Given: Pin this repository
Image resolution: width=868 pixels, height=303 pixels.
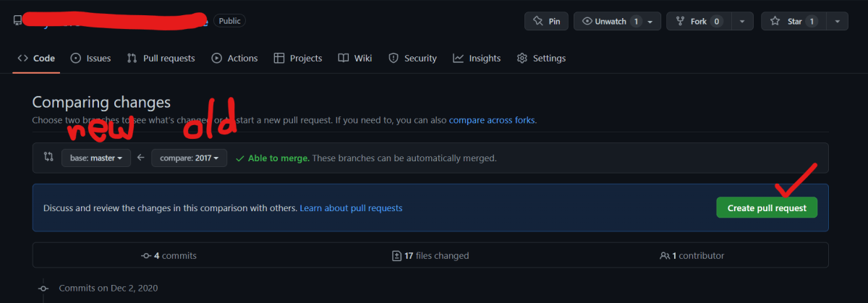Looking at the screenshot, I should (546, 21).
